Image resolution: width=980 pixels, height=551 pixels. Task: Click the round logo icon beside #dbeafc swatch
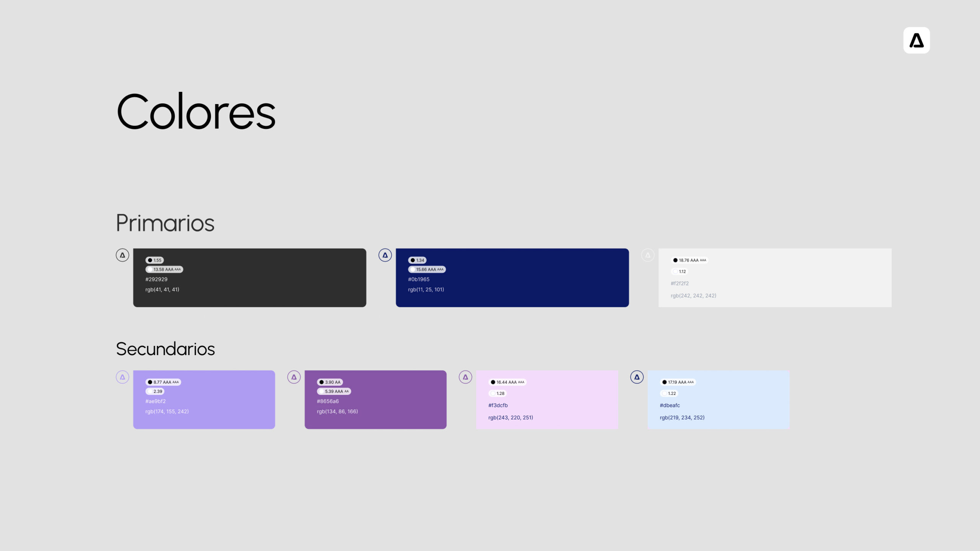(x=637, y=377)
